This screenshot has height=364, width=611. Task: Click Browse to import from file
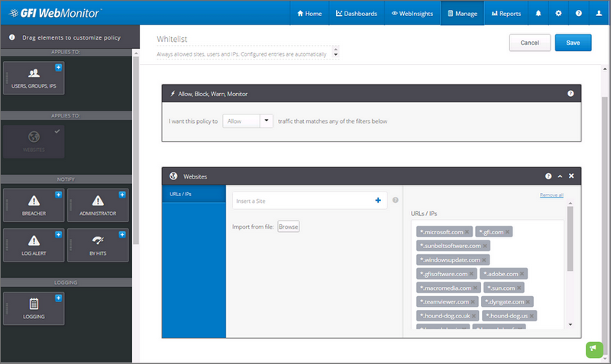[x=289, y=227]
